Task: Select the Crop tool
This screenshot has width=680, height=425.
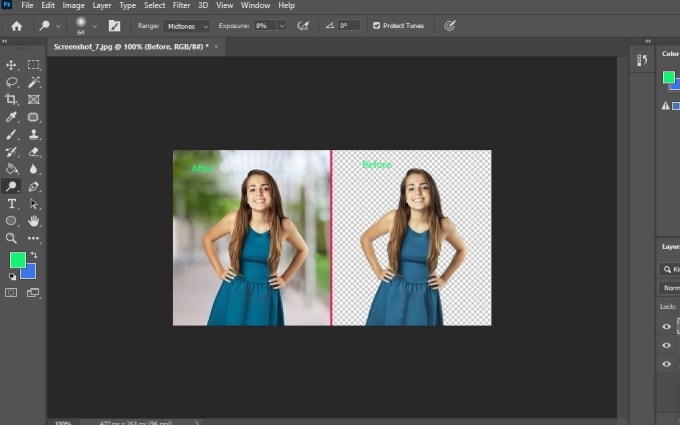Action: point(11,99)
